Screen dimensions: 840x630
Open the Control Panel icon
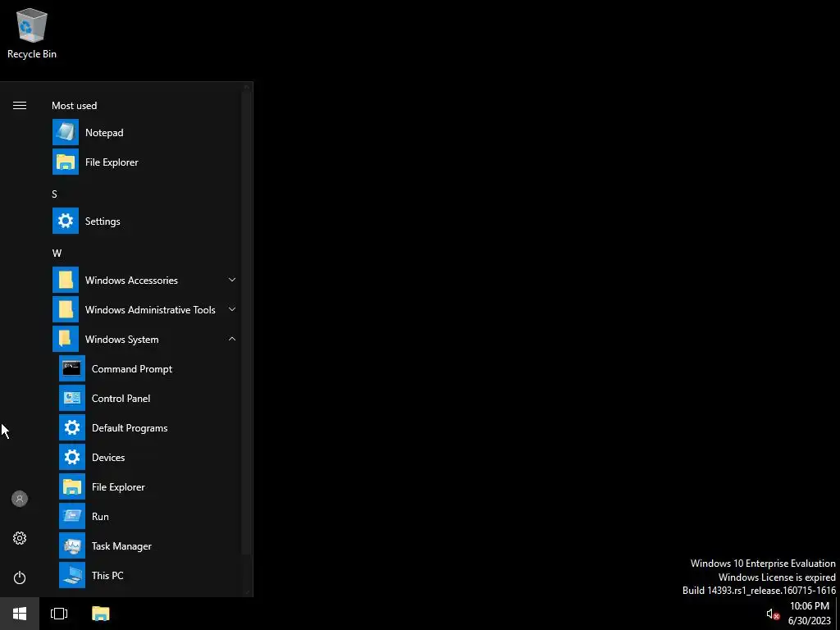pyautogui.click(x=72, y=398)
